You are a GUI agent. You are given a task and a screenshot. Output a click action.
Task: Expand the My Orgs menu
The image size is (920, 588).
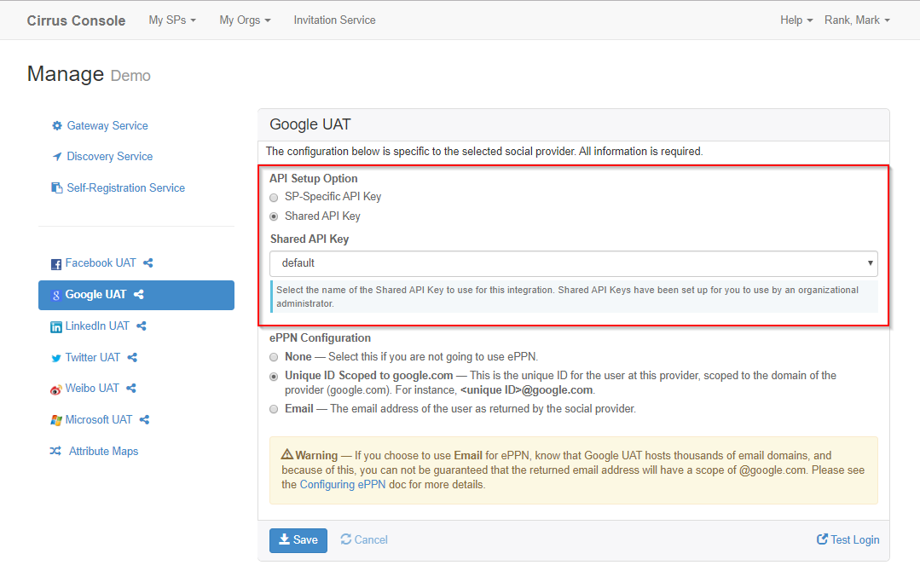pyautogui.click(x=245, y=20)
